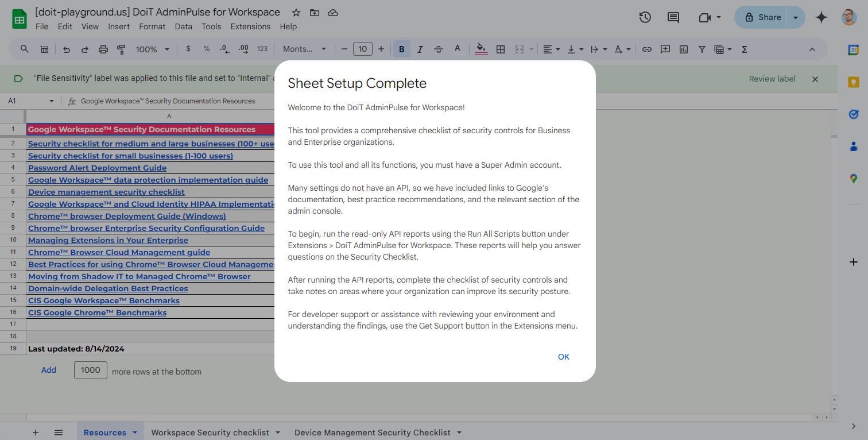Open Google Keep side panel

pyautogui.click(x=853, y=82)
